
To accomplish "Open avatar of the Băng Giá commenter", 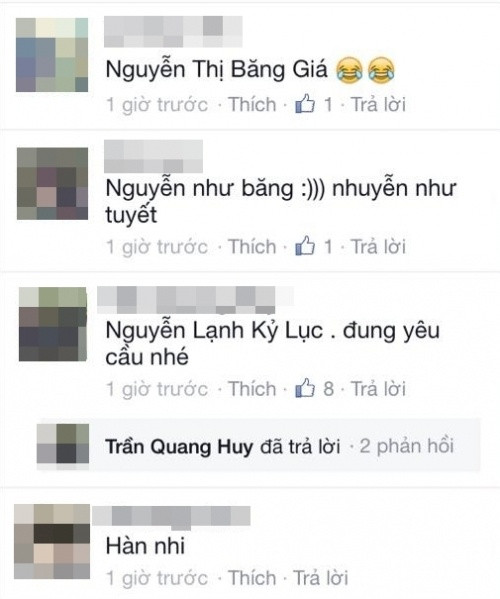I will (x=52, y=55).
